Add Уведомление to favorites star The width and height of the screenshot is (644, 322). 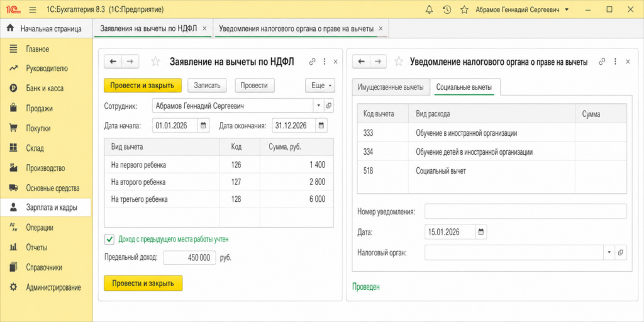click(x=398, y=62)
